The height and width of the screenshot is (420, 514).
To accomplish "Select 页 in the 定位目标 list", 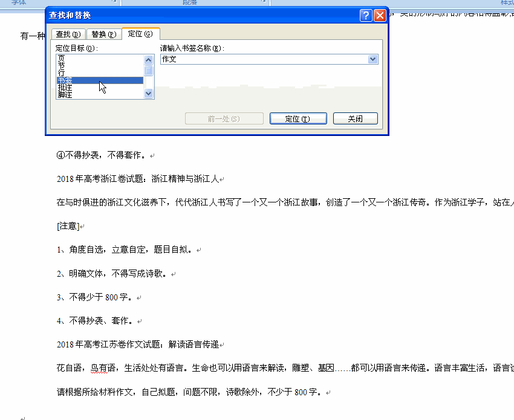I will [x=100, y=58].
